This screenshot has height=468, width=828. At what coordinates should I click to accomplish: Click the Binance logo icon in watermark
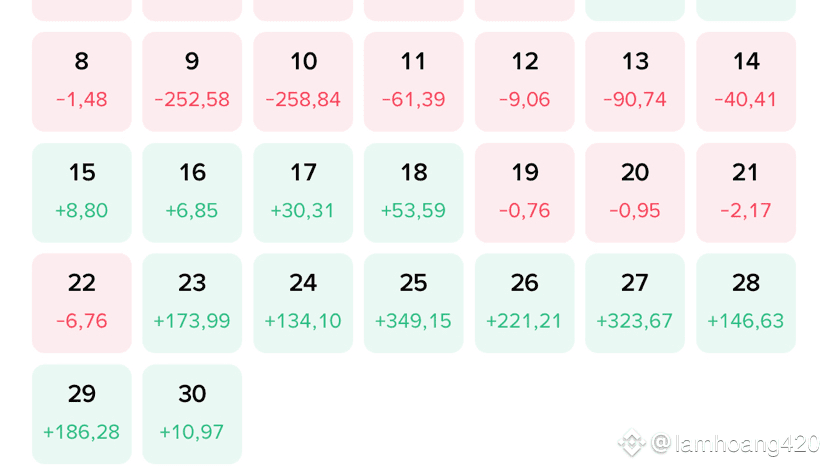[x=632, y=442]
